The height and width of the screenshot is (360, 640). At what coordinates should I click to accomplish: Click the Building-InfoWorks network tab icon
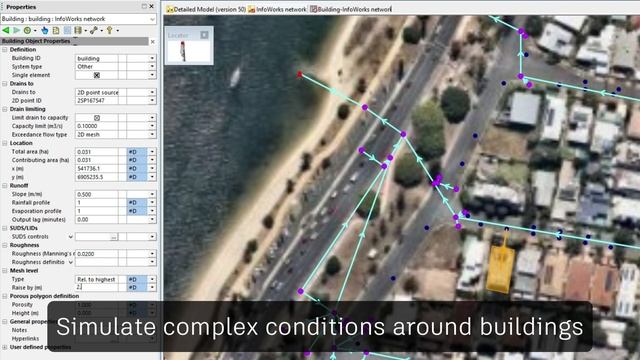(x=313, y=9)
